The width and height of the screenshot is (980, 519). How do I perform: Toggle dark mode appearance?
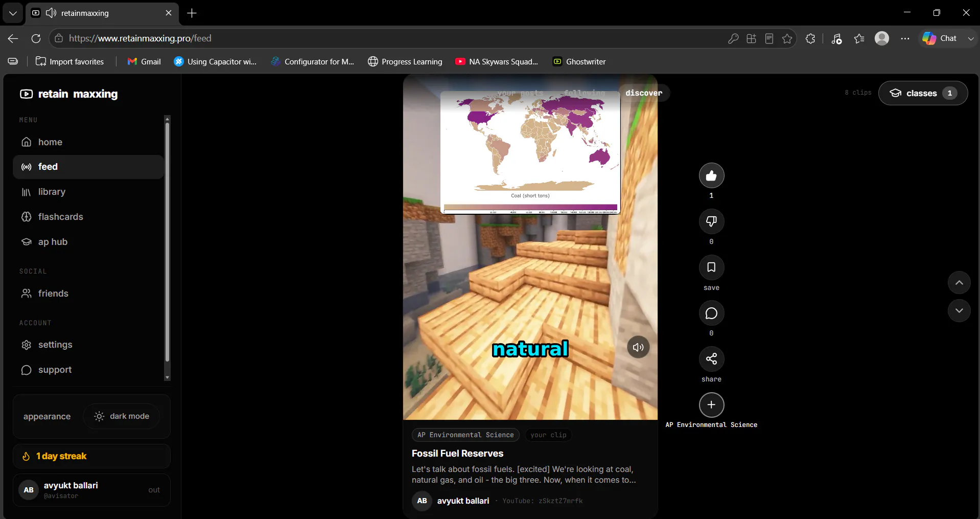[x=121, y=416]
